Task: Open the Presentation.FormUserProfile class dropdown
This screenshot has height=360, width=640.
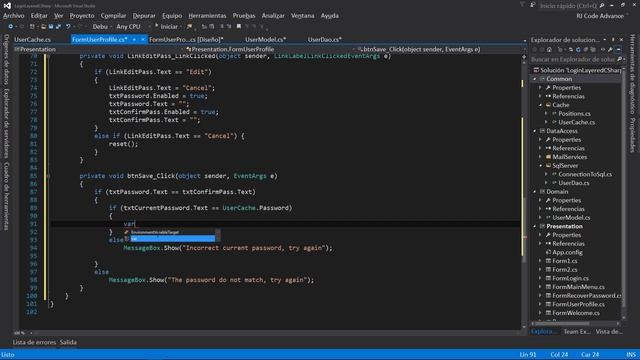Action: pos(271,49)
